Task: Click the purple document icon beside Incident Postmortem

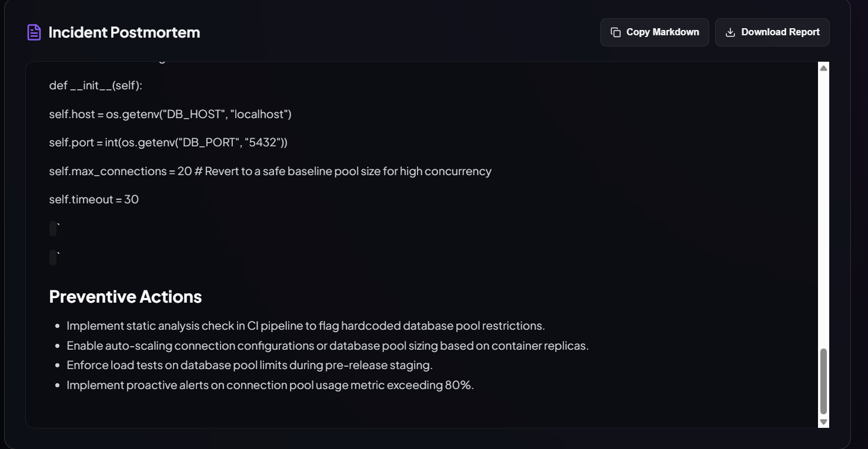Action: (34, 32)
